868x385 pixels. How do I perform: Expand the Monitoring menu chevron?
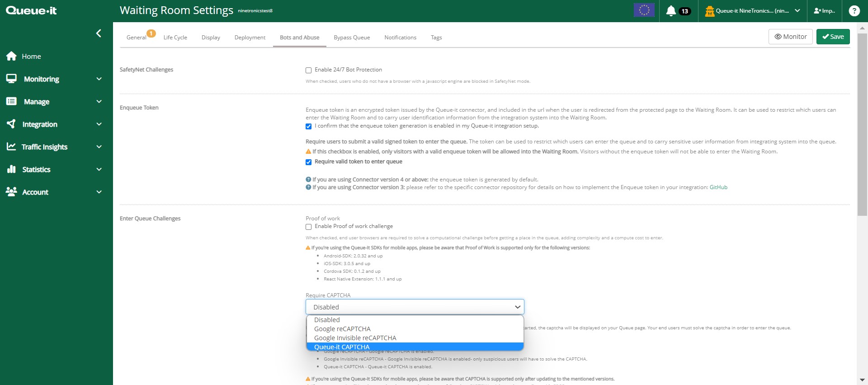99,79
